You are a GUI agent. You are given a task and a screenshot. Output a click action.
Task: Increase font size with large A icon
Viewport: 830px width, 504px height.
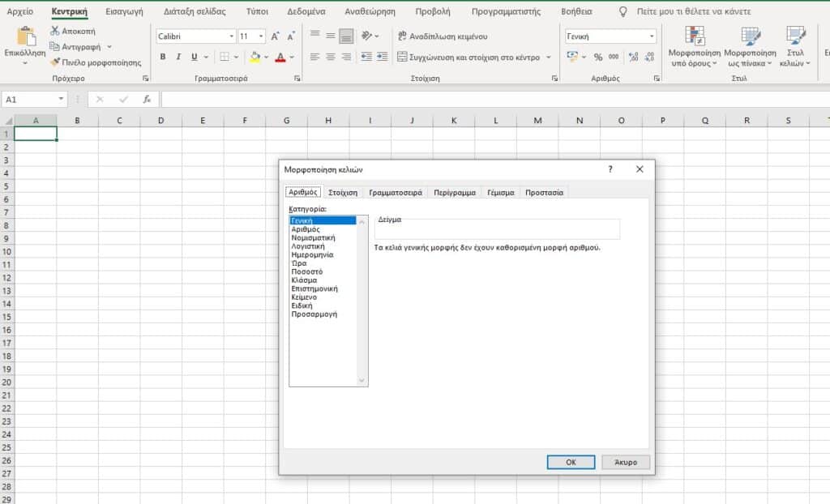(275, 36)
